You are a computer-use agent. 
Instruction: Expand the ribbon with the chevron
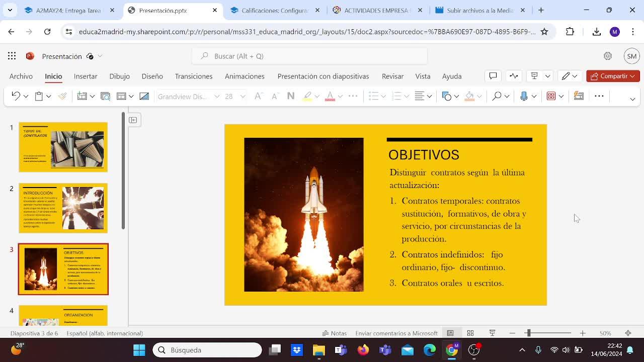(632, 99)
